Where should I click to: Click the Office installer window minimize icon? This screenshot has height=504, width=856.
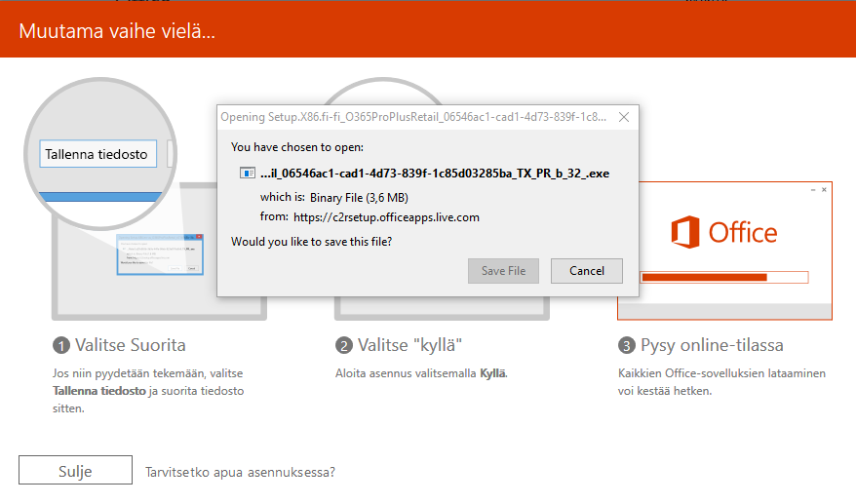pos(813,189)
